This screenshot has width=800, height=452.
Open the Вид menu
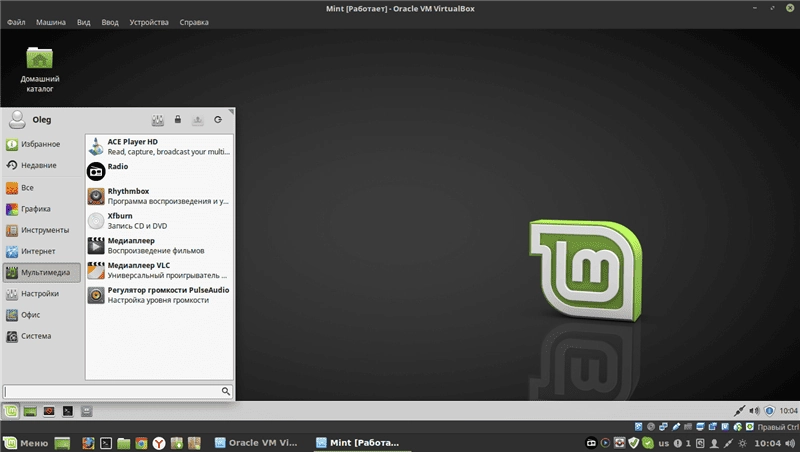tap(84, 22)
